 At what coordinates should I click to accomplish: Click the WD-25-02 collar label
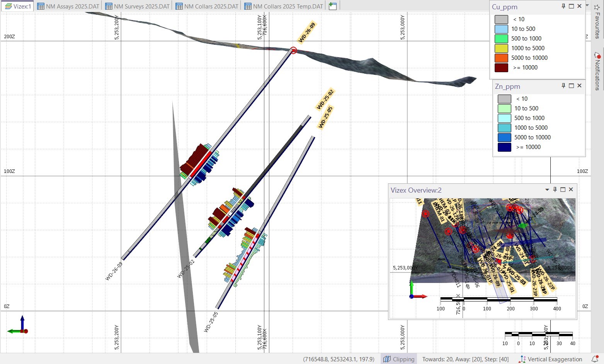coord(325,100)
